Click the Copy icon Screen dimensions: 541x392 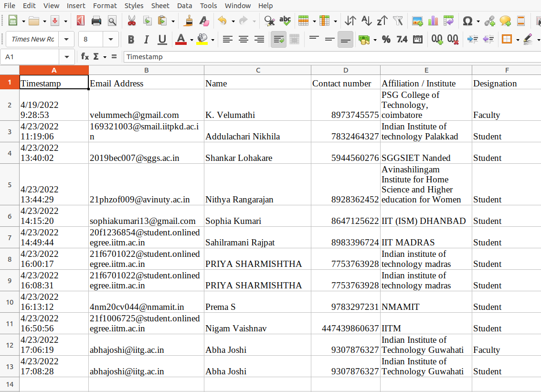click(x=148, y=21)
